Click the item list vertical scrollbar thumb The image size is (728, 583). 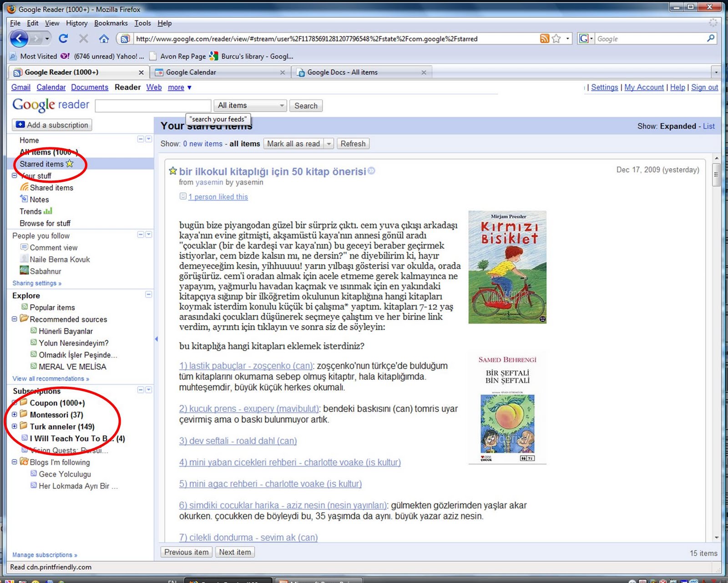pyautogui.click(x=716, y=175)
